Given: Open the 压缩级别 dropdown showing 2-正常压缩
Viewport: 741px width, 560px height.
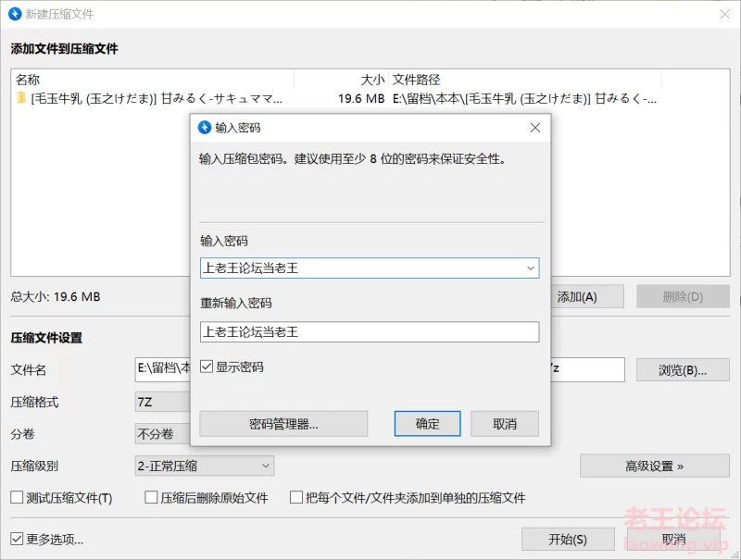Looking at the screenshot, I should pyautogui.click(x=204, y=466).
